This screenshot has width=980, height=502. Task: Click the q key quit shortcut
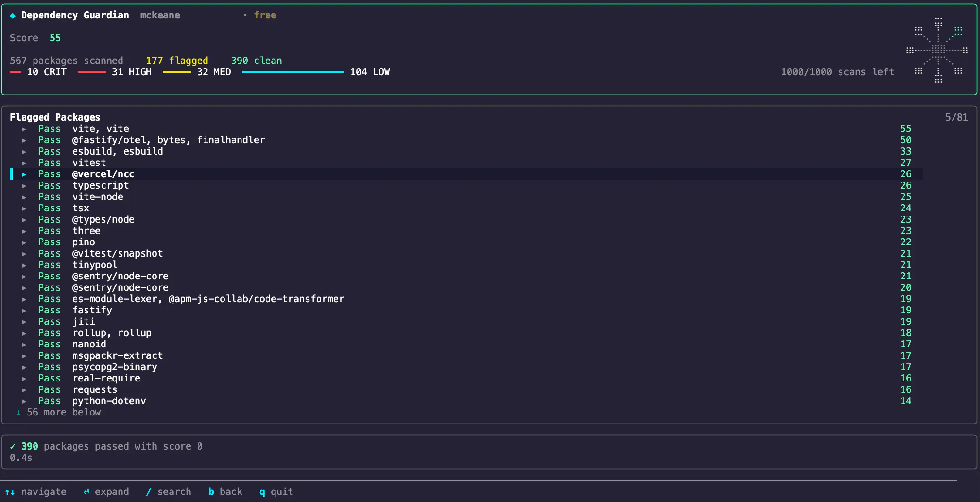(262, 493)
